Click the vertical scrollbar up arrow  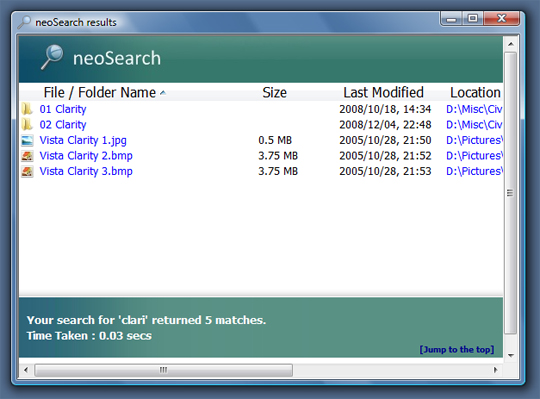[511, 44]
